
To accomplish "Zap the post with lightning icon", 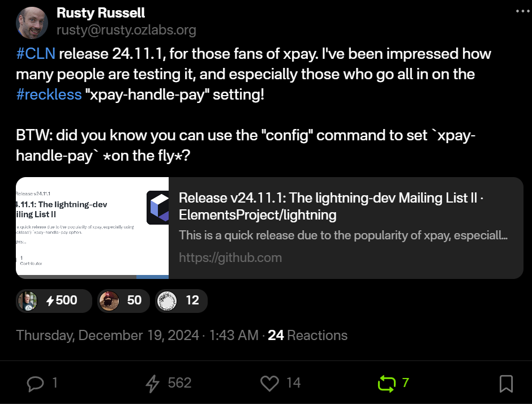I will 153,384.
